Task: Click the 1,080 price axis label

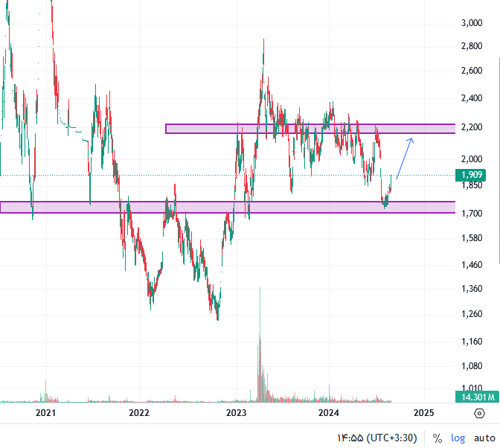Action: (472, 366)
